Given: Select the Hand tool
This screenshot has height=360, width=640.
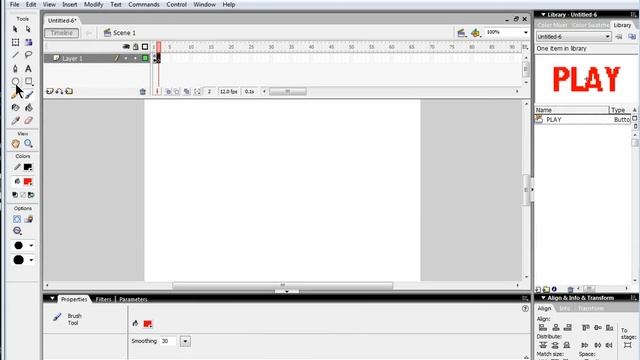Looking at the screenshot, I should click(16, 144).
